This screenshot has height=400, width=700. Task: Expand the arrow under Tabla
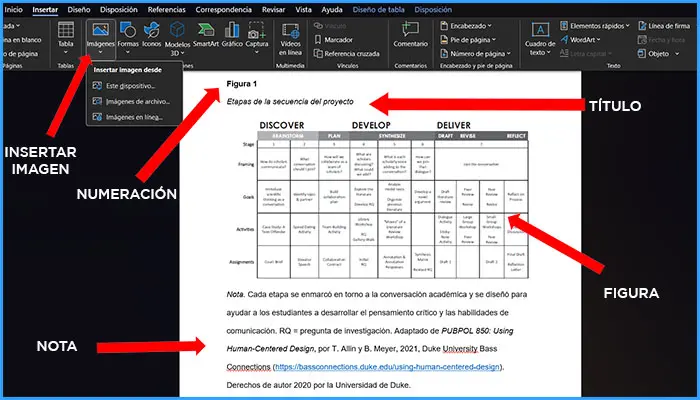66,52
